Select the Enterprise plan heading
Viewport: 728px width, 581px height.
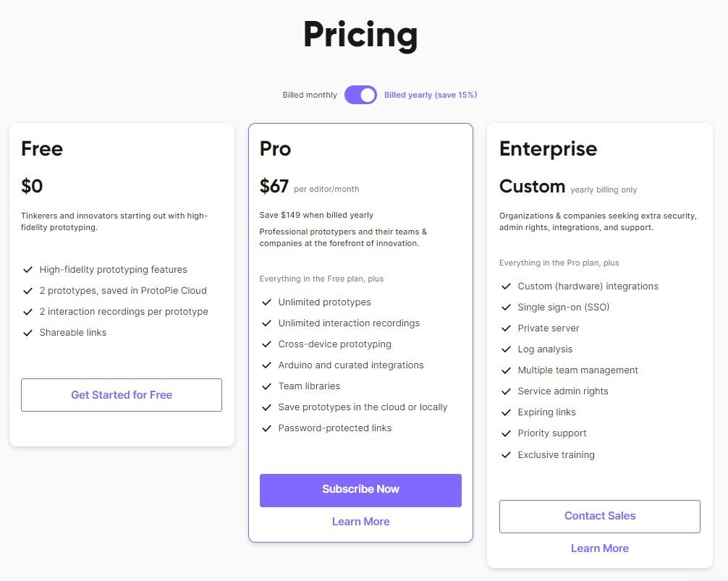(x=548, y=149)
